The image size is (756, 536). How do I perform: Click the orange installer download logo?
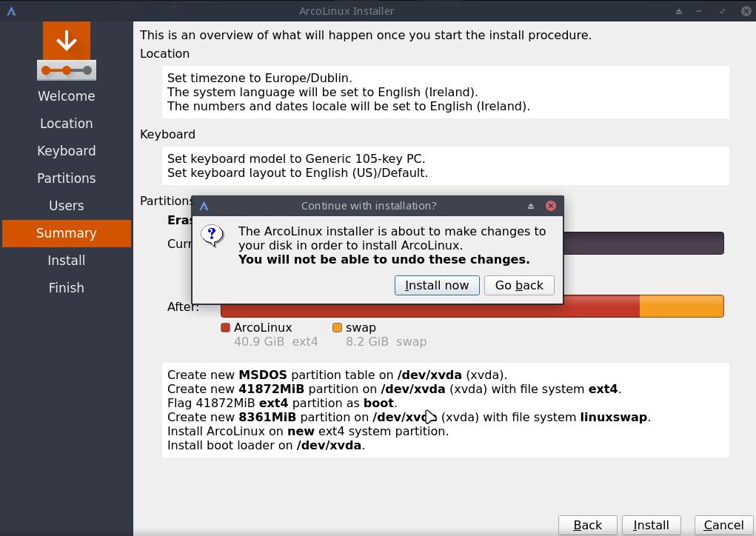point(67,51)
